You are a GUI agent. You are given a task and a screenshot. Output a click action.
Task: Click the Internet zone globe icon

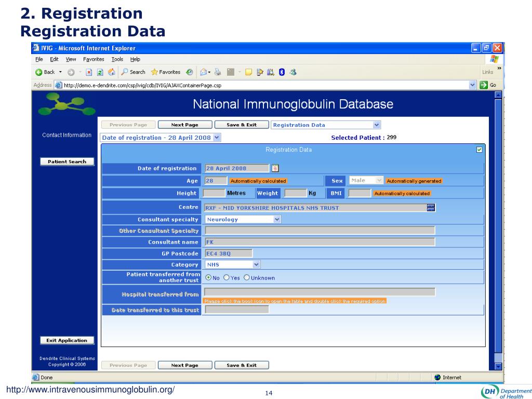(437, 377)
